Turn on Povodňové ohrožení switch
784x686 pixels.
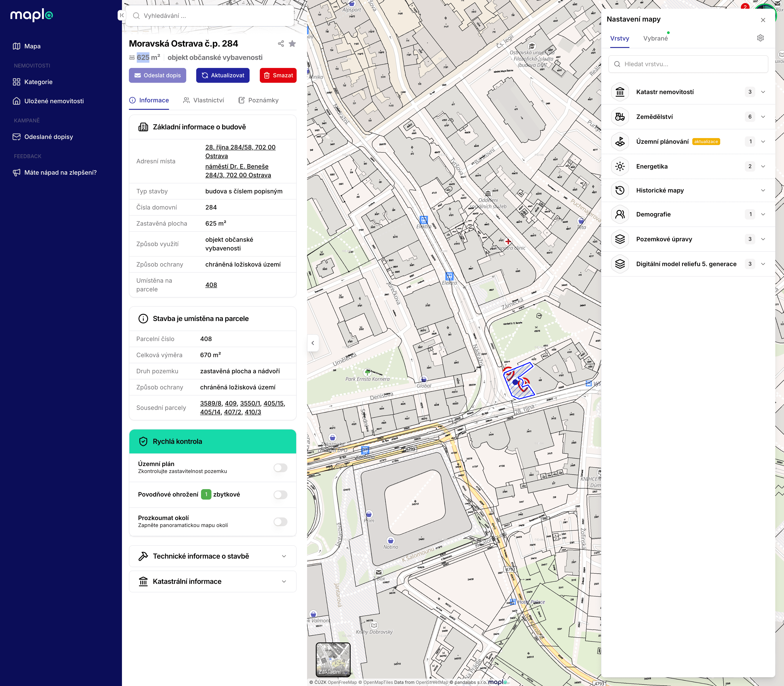280,495
